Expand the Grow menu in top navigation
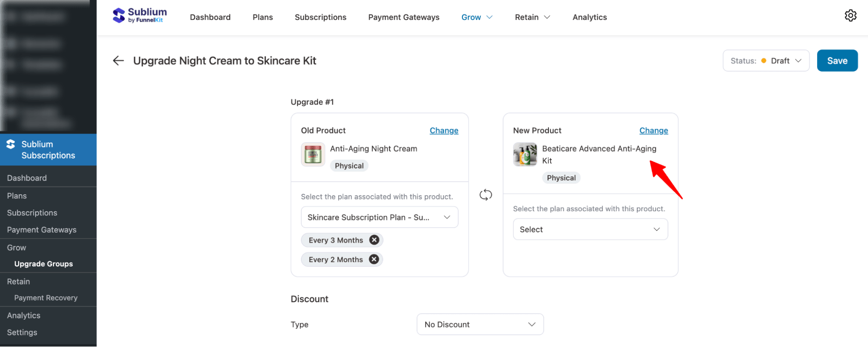Screen dimensions: 868x347 point(477,17)
